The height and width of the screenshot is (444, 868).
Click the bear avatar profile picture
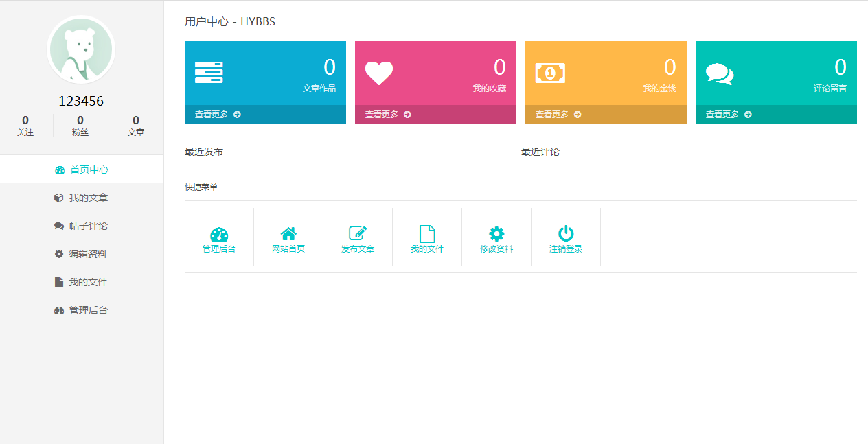pyautogui.click(x=81, y=49)
